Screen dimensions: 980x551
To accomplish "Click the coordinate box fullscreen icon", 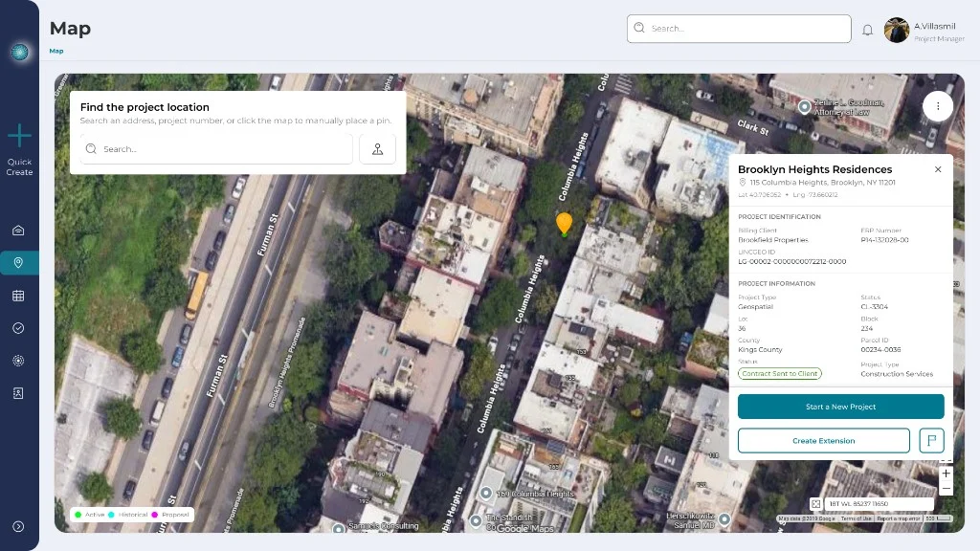I will (x=815, y=503).
